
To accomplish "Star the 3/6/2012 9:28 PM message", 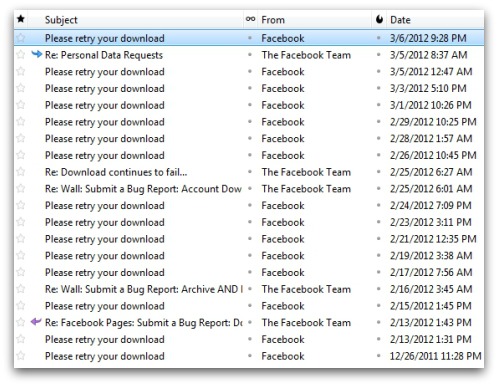I will point(21,38).
